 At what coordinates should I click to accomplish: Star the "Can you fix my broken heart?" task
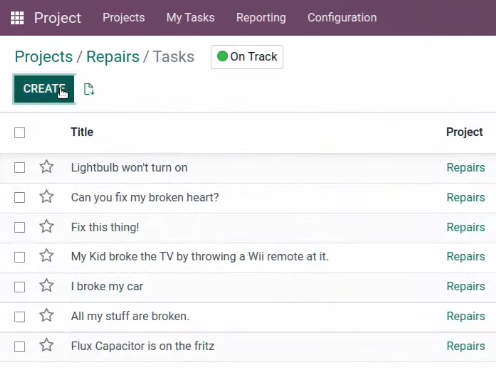[x=47, y=197]
